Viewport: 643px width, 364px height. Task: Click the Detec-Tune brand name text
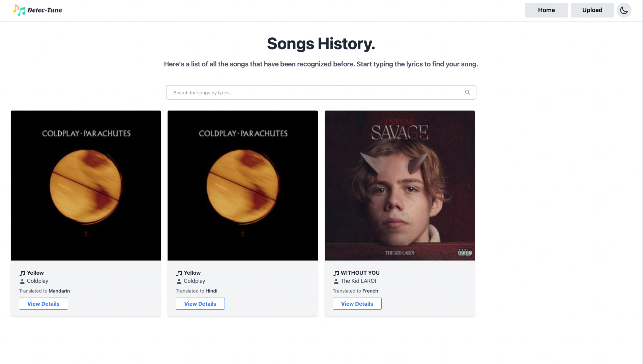tap(45, 10)
